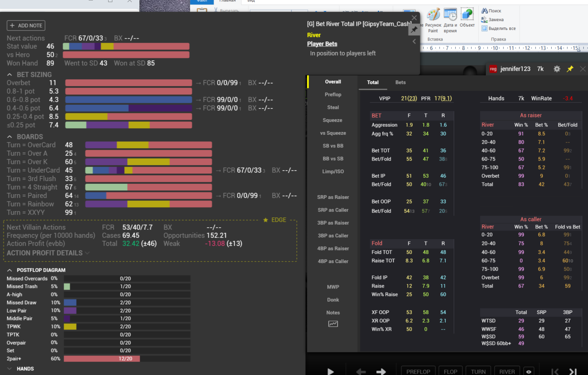Click the VPIP value 21(23)
The height and width of the screenshot is (375, 588).
(x=409, y=98)
